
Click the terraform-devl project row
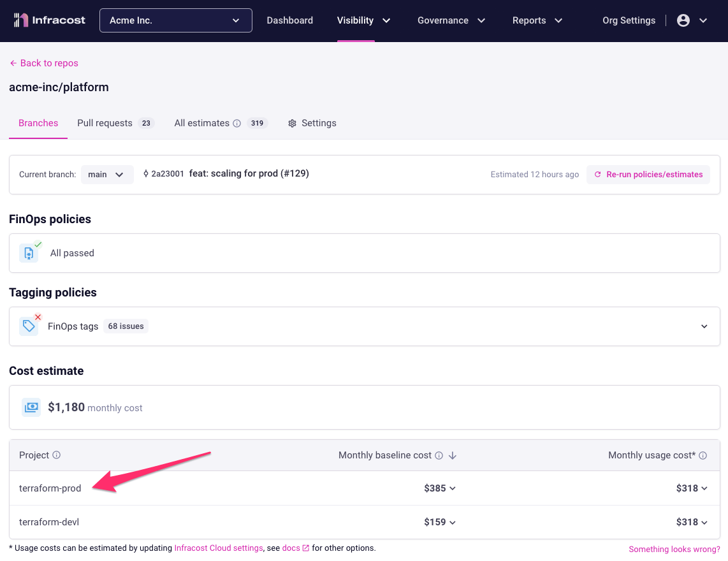(x=365, y=522)
